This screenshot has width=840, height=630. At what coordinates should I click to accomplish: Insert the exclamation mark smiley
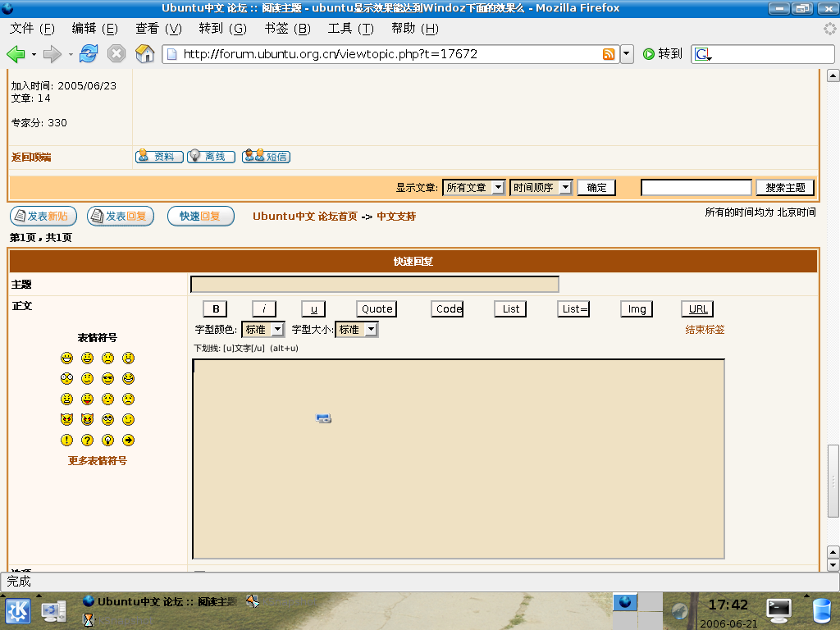[x=66, y=440]
